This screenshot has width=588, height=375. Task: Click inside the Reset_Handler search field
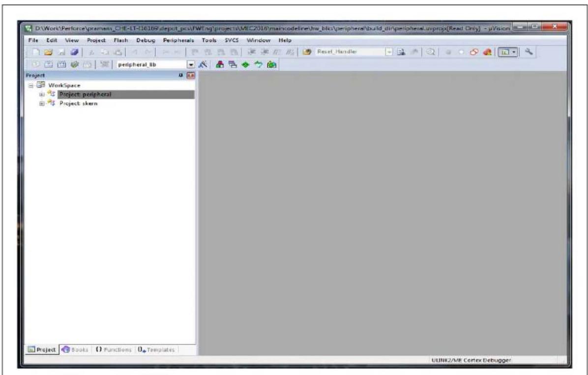coord(350,52)
